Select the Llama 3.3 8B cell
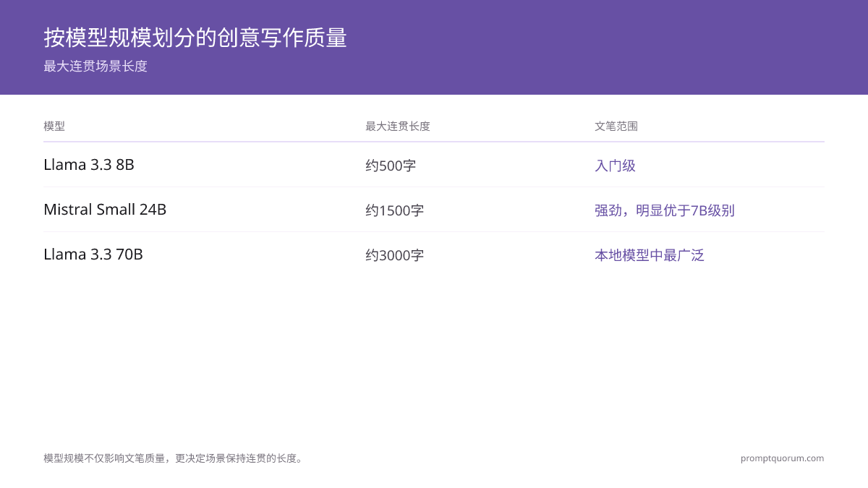Image resolution: width=868 pixels, height=488 pixels. [89, 165]
